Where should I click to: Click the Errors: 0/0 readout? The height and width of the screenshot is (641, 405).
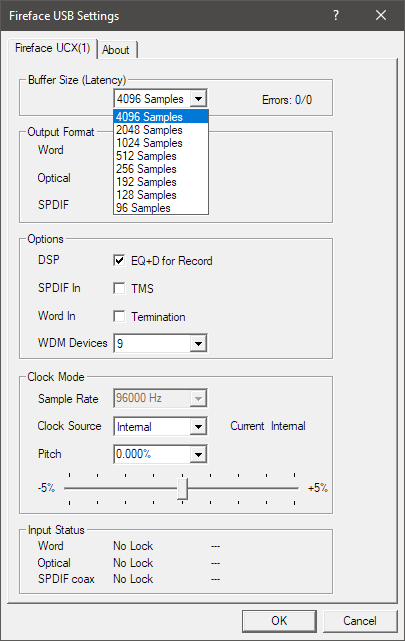point(287,100)
